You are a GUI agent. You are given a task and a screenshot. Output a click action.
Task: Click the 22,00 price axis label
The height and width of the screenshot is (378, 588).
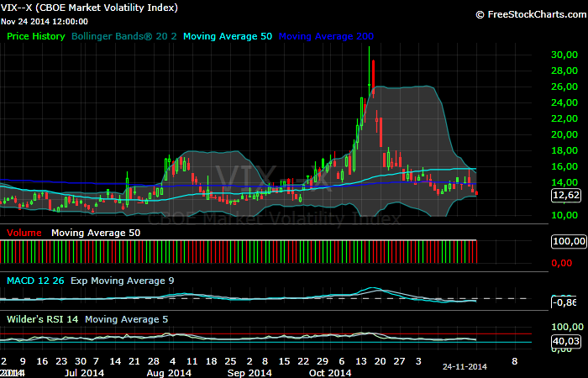pos(564,118)
